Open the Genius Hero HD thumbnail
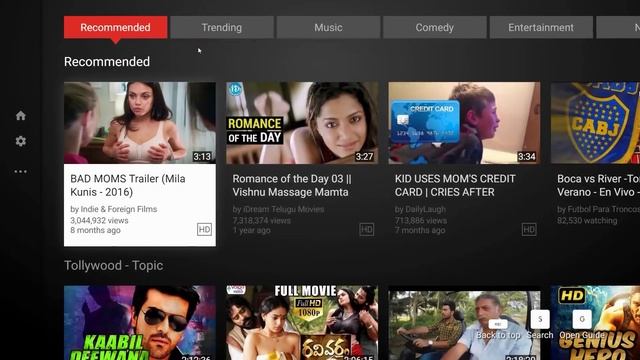This screenshot has width=640, height=360. tap(595, 323)
